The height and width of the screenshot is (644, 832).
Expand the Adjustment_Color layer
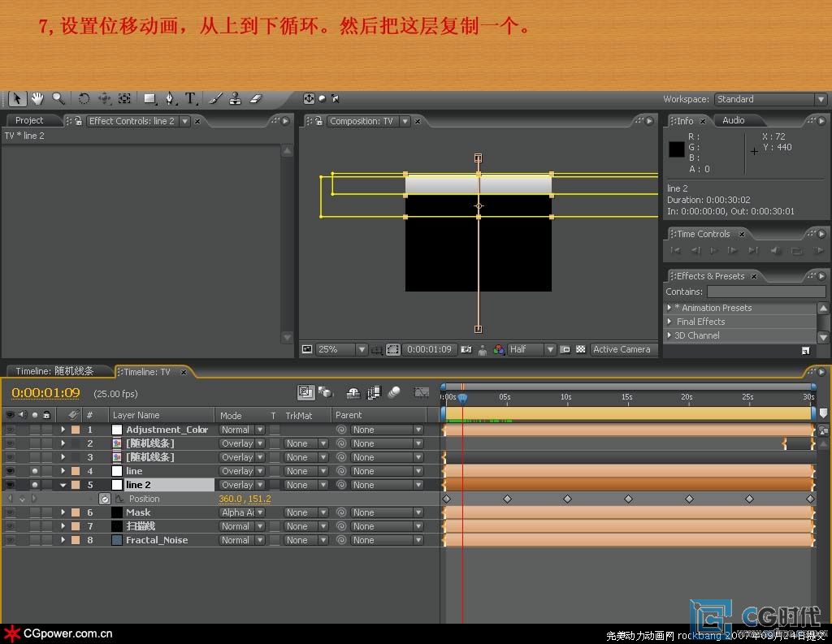pyautogui.click(x=63, y=430)
